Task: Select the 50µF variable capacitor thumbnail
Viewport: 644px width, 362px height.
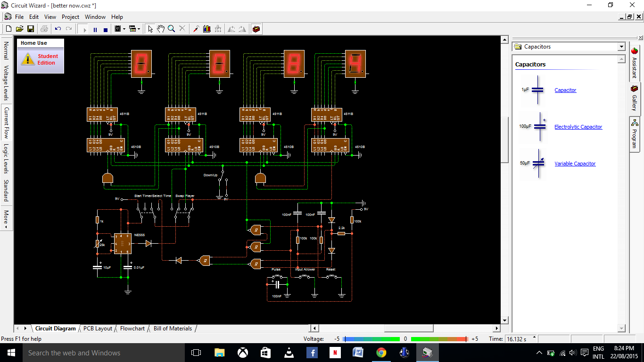Action: [x=533, y=164]
